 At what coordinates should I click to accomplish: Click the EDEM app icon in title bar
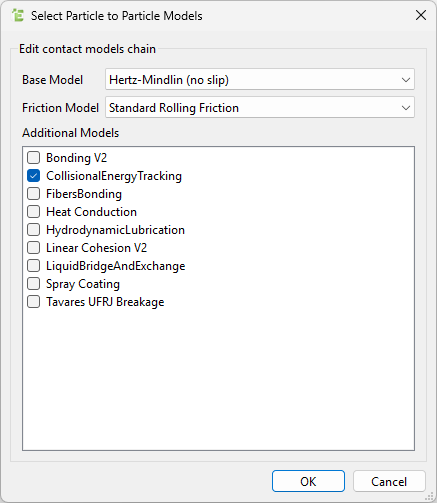[x=18, y=15]
